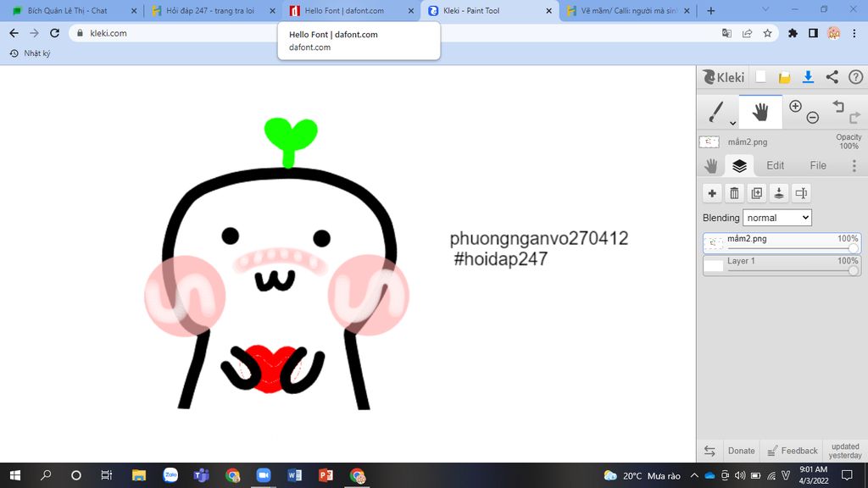Zoom in with the plus magnifier
Screen dimensions: 868x488
click(795, 106)
